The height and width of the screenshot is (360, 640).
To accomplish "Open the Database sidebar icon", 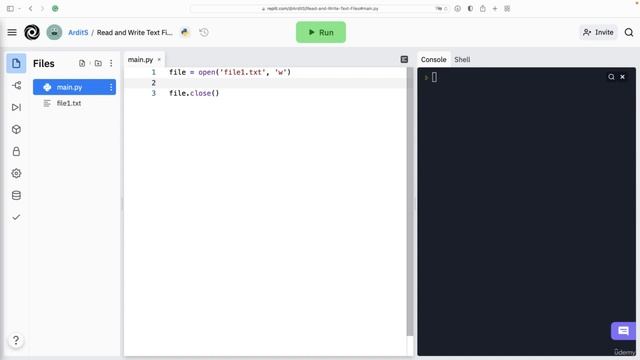I will click(16, 195).
